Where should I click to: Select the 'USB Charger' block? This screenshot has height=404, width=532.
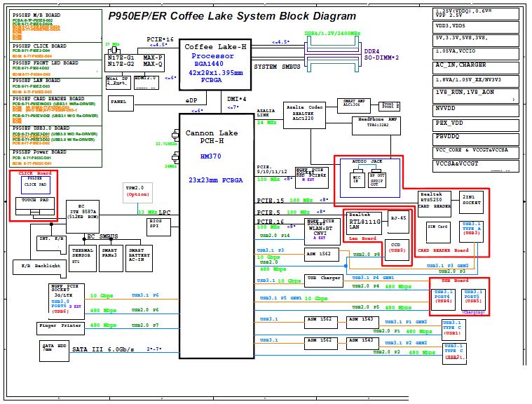[x=324, y=281]
